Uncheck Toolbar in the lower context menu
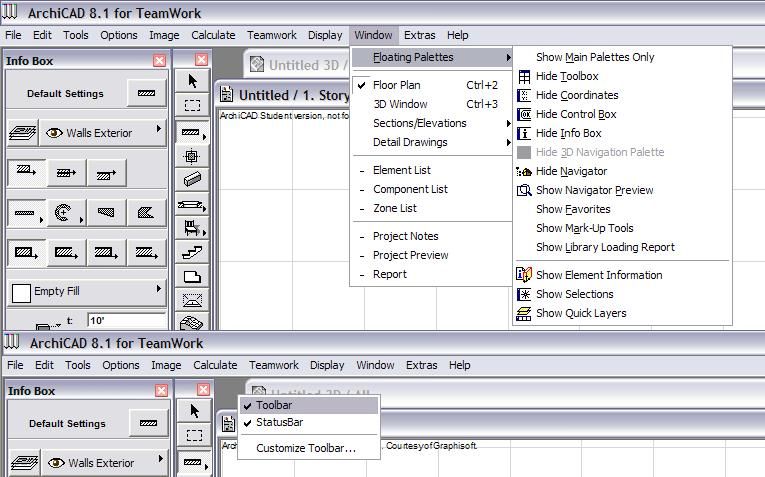Screen dimensions: 765x477 (x=309, y=405)
